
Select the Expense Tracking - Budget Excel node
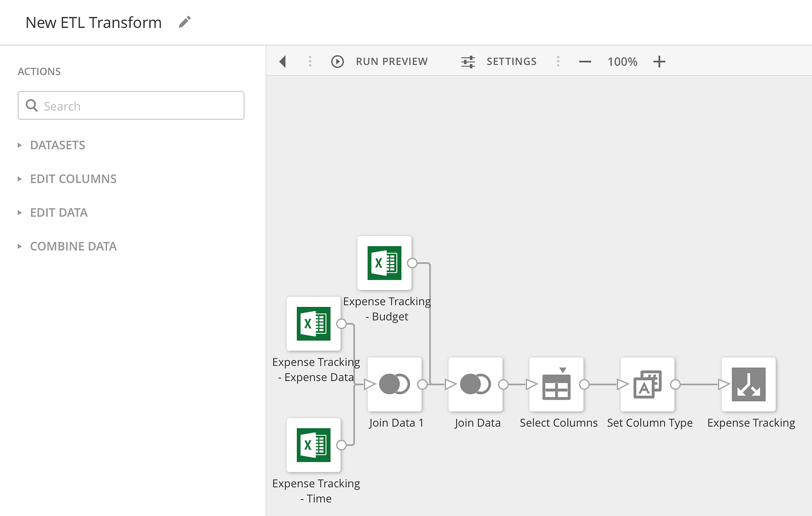[x=384, y=263]
